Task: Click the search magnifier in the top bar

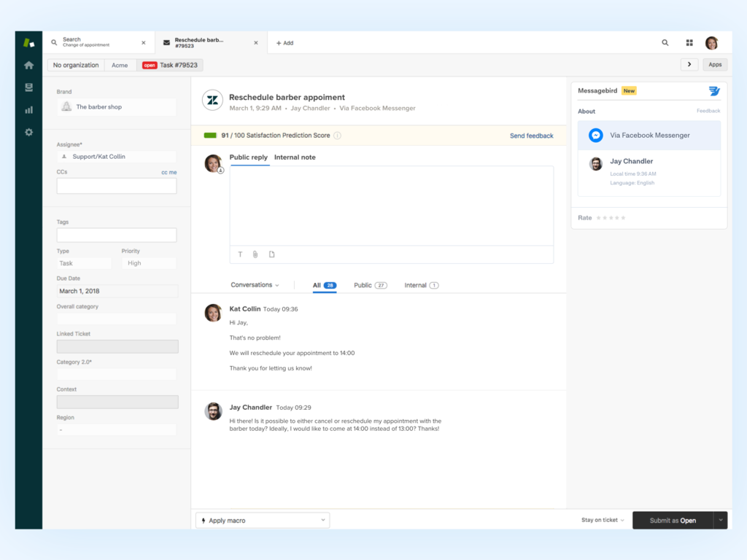Action: point(665,42)
